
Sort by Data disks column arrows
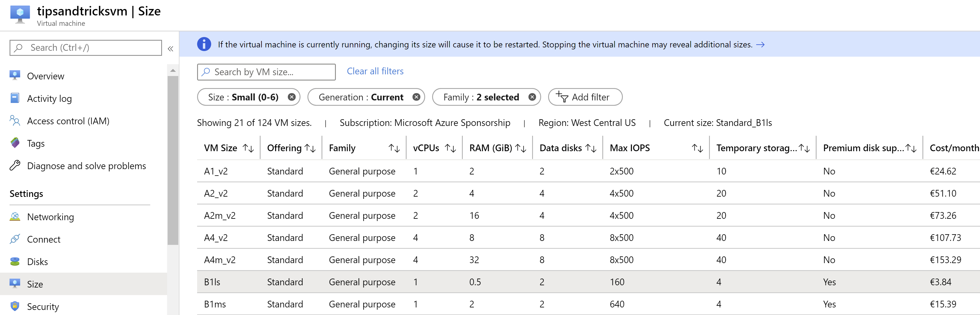coord(591,148)
